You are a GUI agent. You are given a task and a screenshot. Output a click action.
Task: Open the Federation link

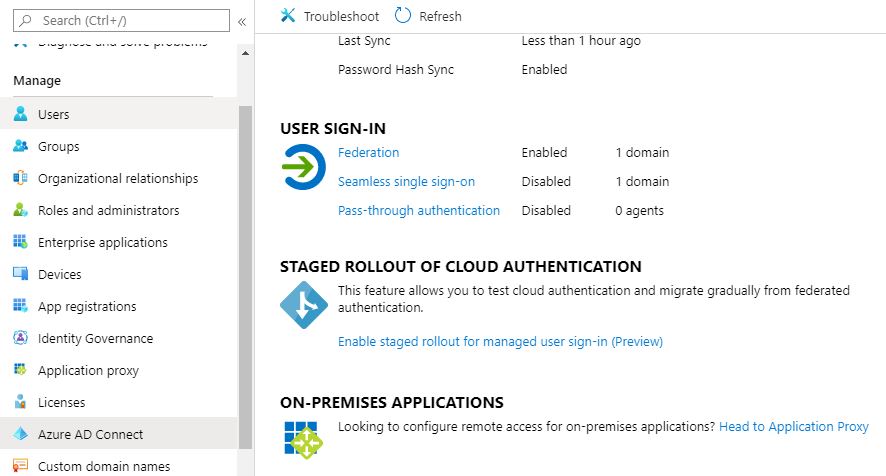pyautogui.click(x=368, y=153)
